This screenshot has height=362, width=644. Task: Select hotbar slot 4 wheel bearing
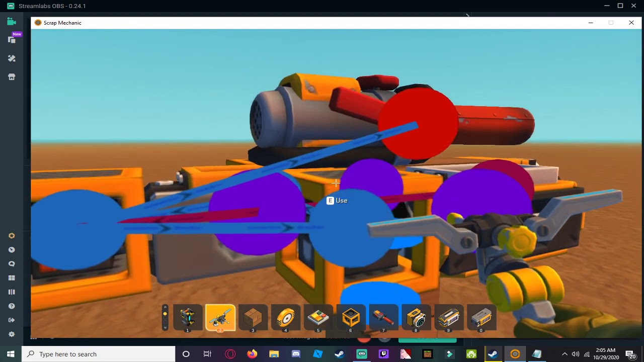(286, 318)
